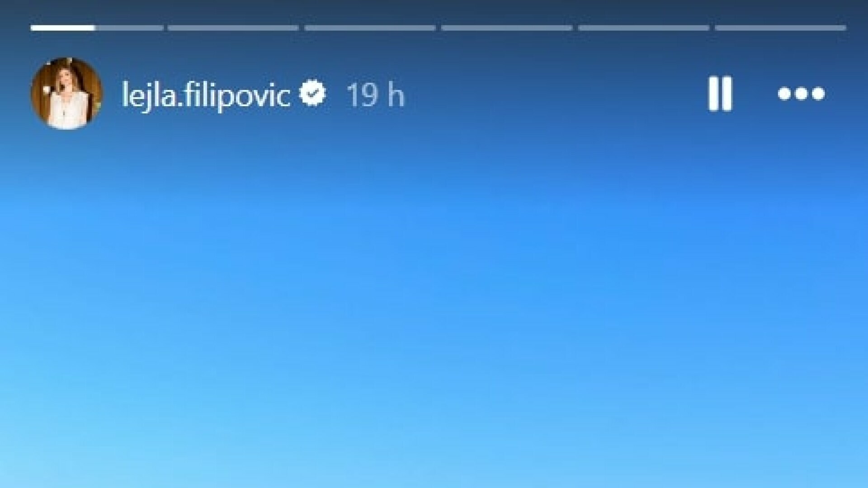Pause the story playback
Viewport: 868px width, 488px height.
coord(720,94)
